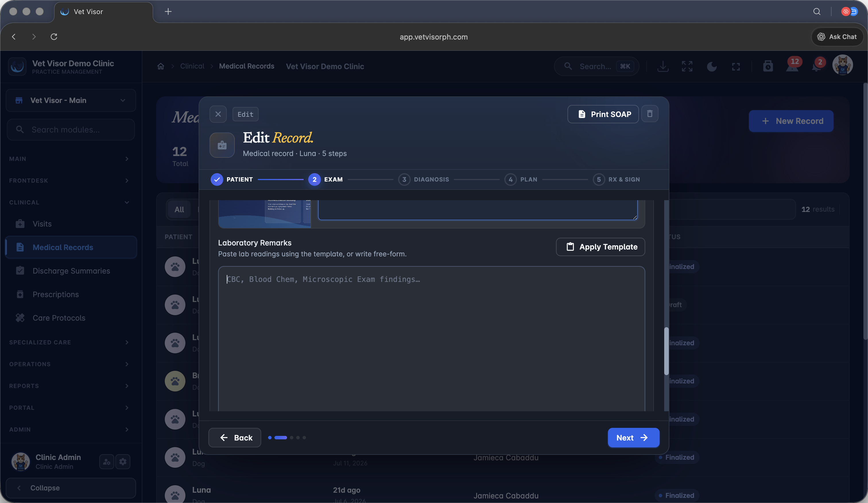Close the Edit Record dialog with the X

[218, 114]
